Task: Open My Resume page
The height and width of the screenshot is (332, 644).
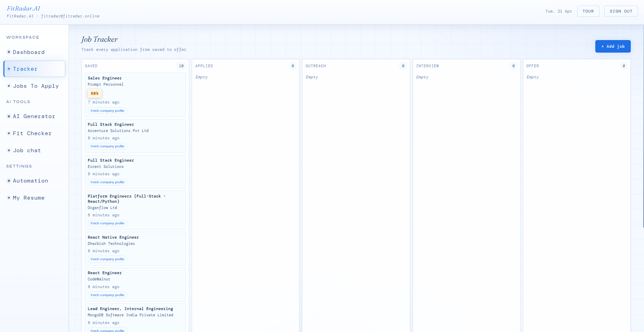Action: tap(34, 198)
